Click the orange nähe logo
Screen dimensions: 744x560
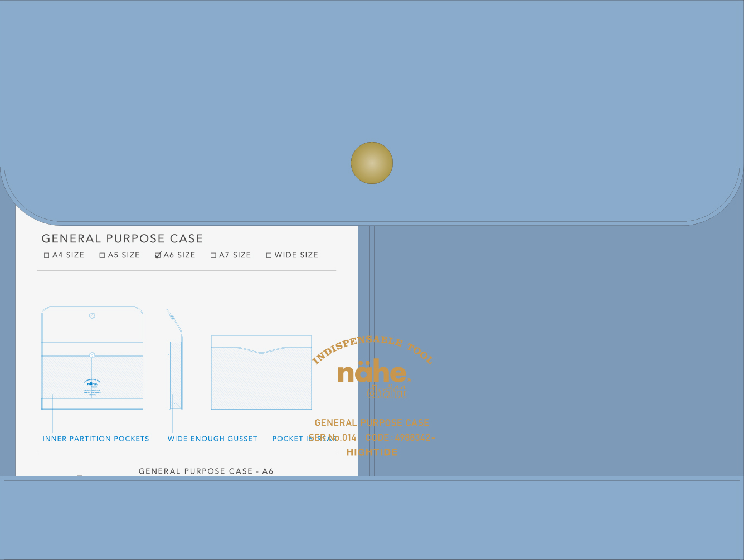click(372, 373)
